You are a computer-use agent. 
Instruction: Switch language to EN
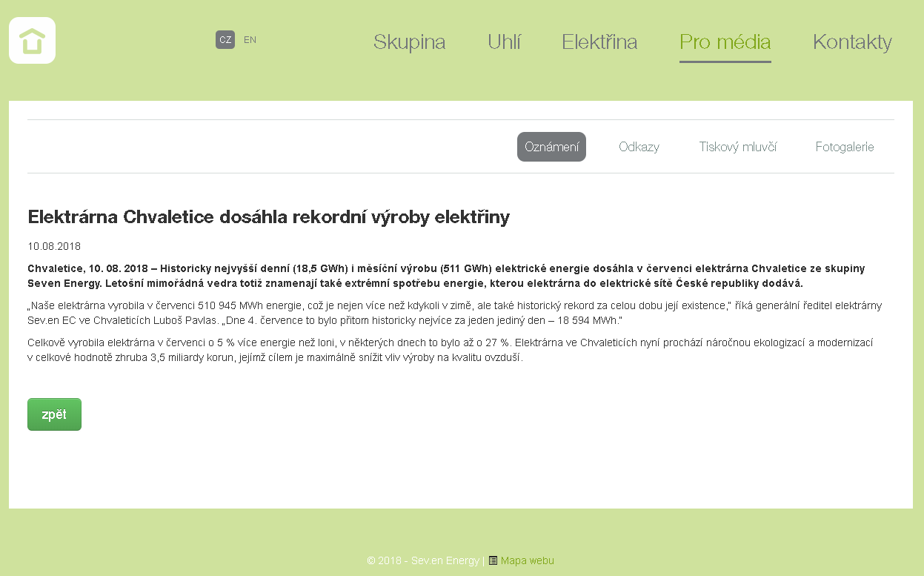coord(250,40)
